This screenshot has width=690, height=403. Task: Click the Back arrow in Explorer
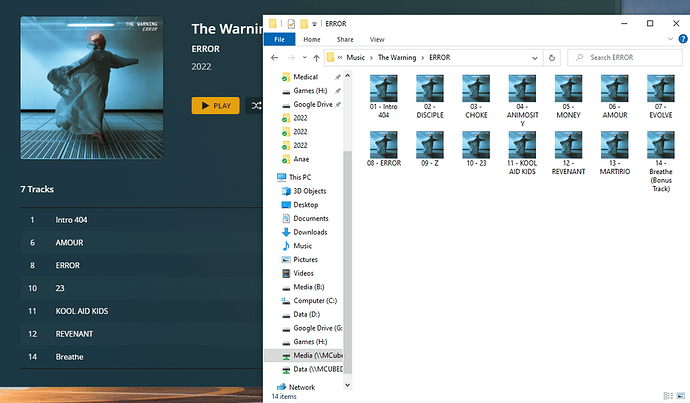coord(275,58)
